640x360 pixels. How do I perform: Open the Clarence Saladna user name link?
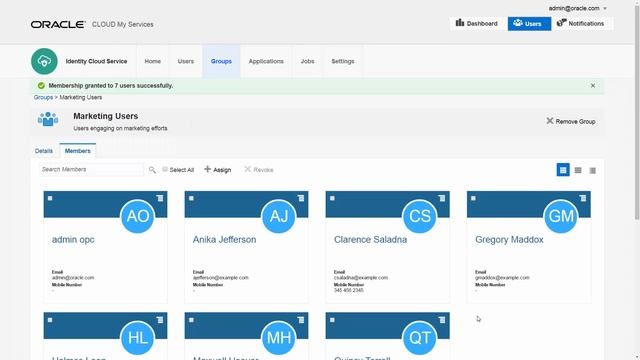tap(371, 240)
